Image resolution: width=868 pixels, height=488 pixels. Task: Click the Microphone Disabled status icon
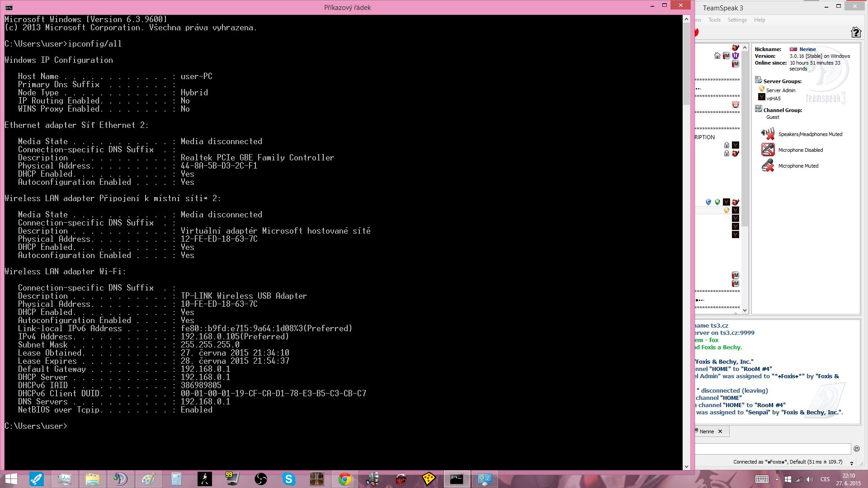click(x=768, y=150)
